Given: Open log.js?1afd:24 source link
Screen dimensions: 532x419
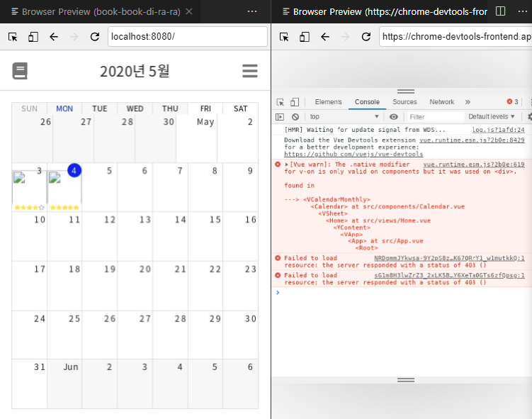Looking at the screenshot, I should click(498, 130).
